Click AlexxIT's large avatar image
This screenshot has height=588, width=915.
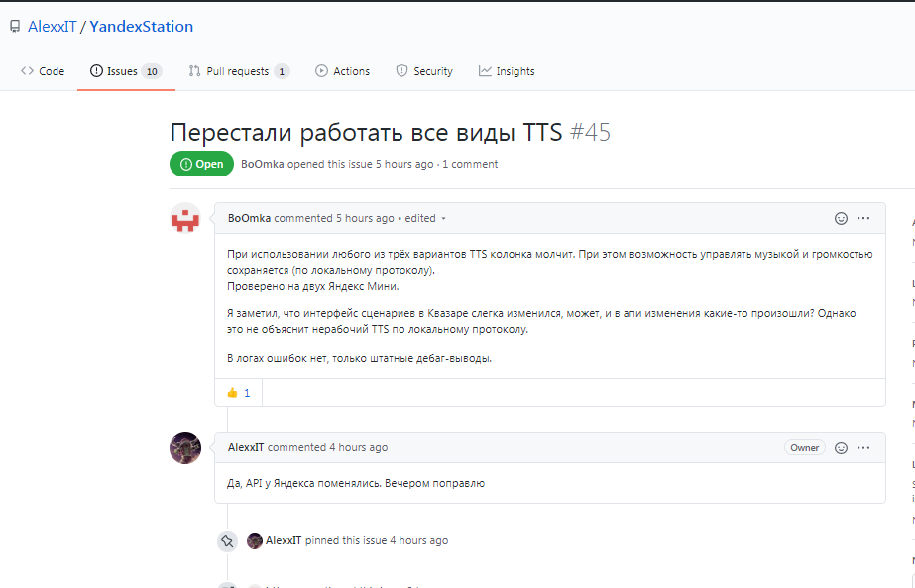(185, 448)
